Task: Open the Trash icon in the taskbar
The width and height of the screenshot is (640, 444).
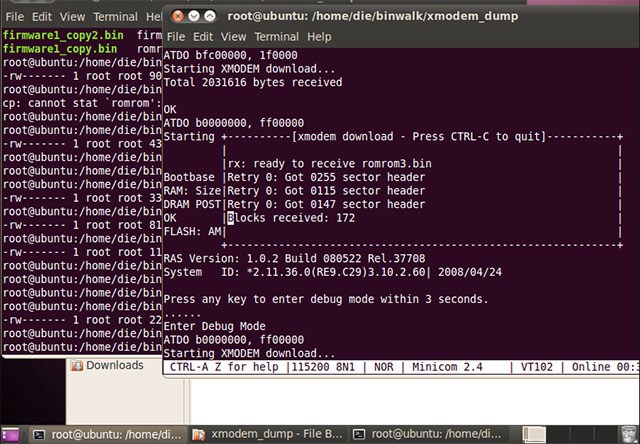Action: (x=629, y=435)
